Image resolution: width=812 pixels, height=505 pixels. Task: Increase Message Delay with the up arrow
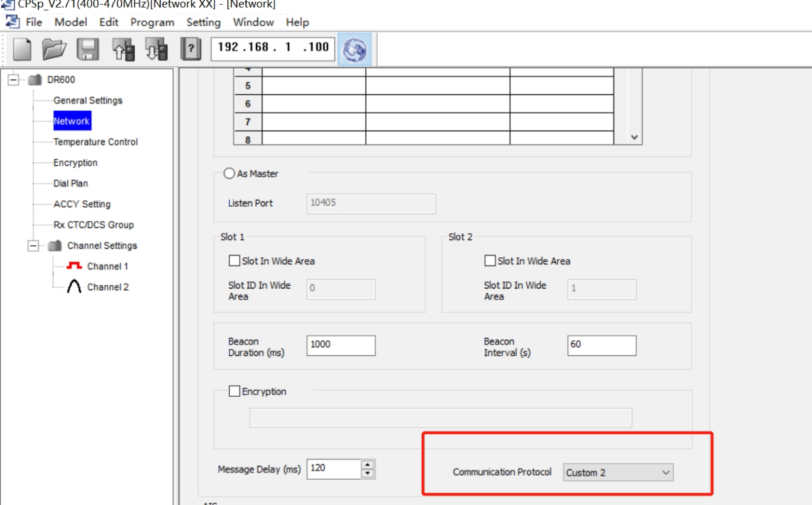pos(368,464)
